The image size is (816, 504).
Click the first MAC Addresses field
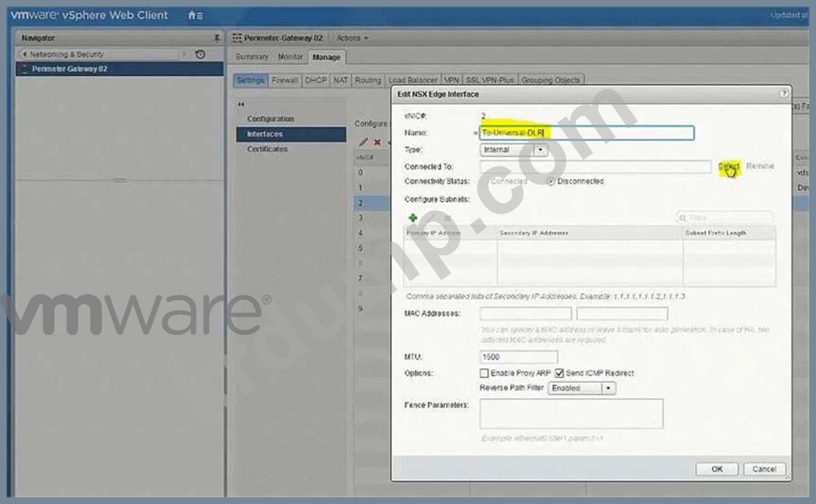coord(525,314)
